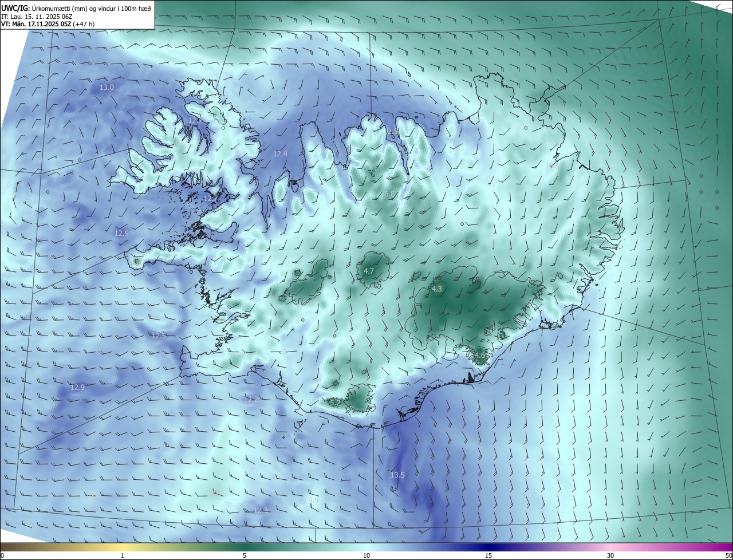Click the 4.3 value on Vatnajökull glacier

pyautogui.click(x=437, y=289)
